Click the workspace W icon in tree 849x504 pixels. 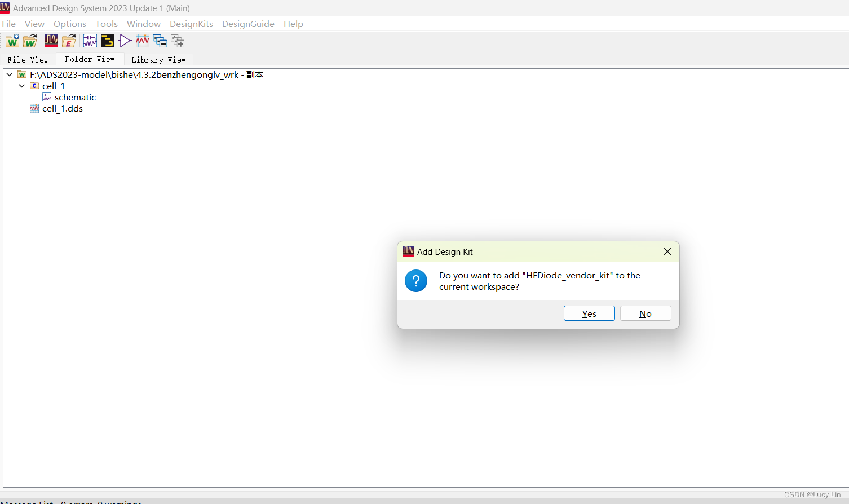[x=22, y=74]
